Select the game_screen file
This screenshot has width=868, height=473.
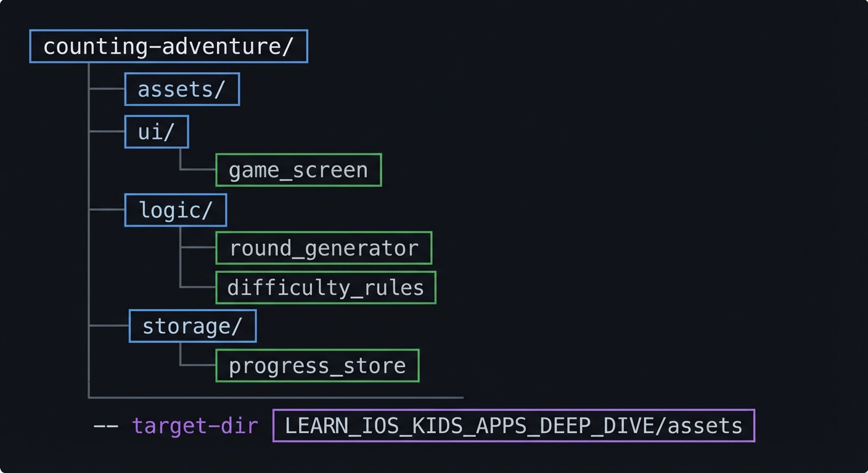298,170
